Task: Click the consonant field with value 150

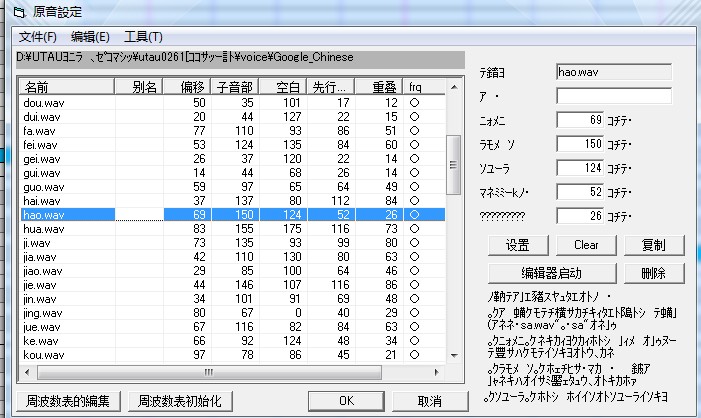Action: coord(580,144)
